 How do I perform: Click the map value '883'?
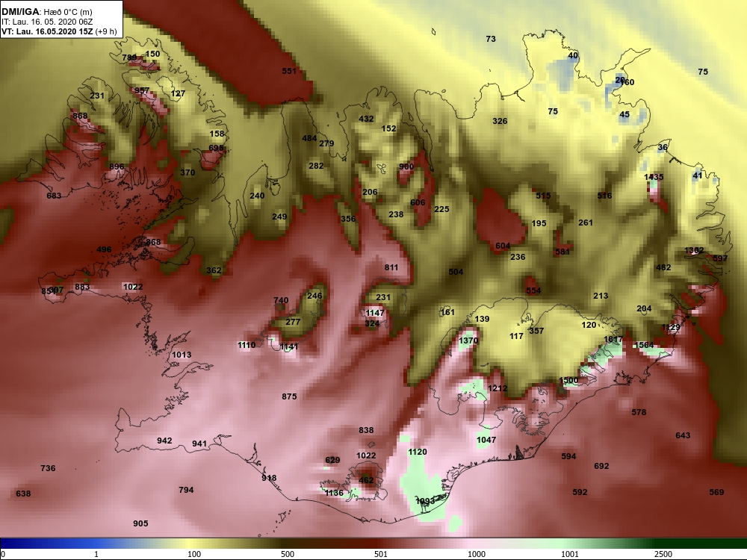pyautogui.click(x=82, y=287)
